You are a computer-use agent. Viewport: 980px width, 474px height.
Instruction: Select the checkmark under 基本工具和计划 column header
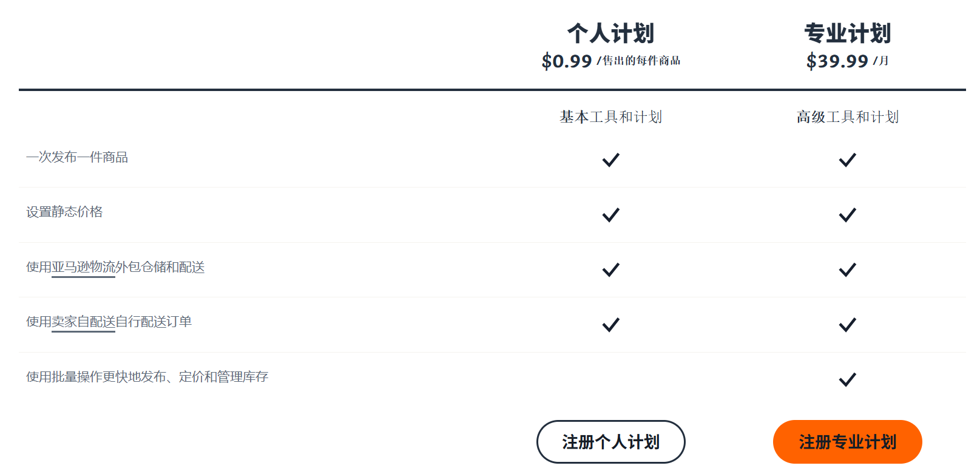coord(612,159)
